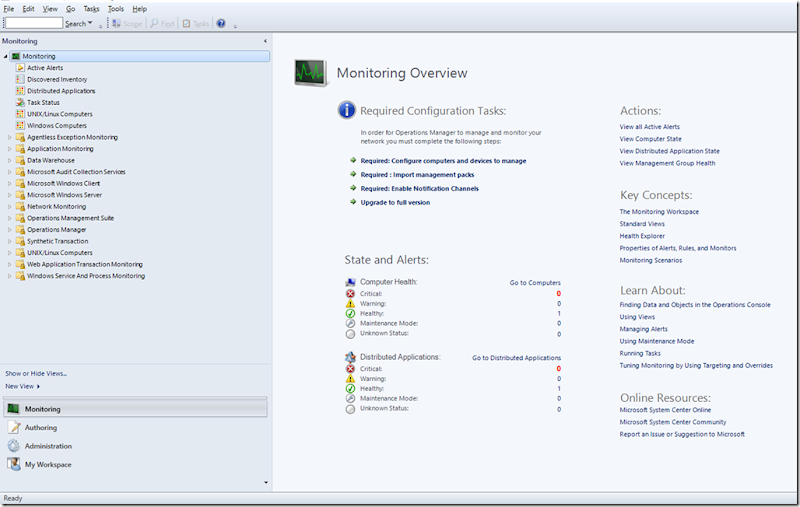Click Required: Import management packs link
The height and width of the screenshot is (507, 800).
[x=417, y=174]
